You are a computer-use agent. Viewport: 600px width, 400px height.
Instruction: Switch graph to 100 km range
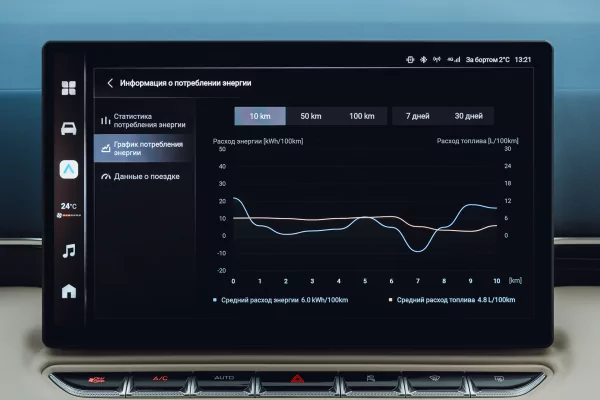362,116
